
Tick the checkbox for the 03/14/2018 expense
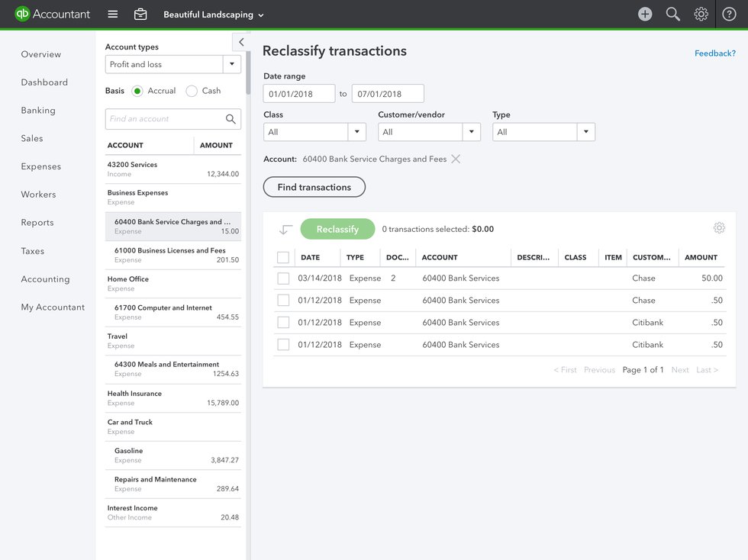(283, 278)
